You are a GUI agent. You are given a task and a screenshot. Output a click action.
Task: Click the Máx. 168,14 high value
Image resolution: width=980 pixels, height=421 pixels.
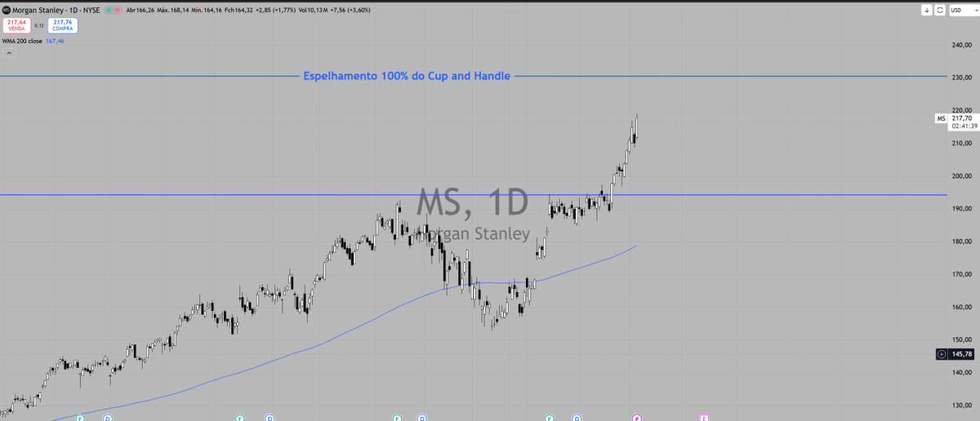[175, 10]
